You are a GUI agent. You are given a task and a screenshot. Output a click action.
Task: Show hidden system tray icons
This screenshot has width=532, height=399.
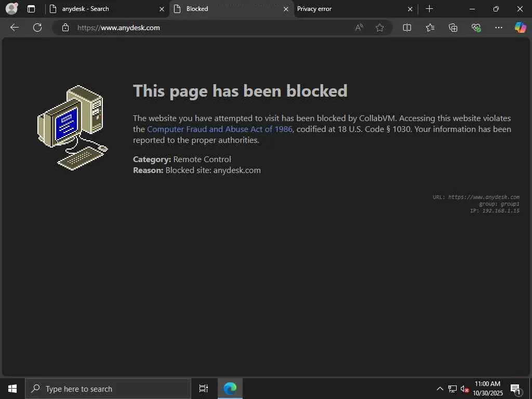[440, 389]
